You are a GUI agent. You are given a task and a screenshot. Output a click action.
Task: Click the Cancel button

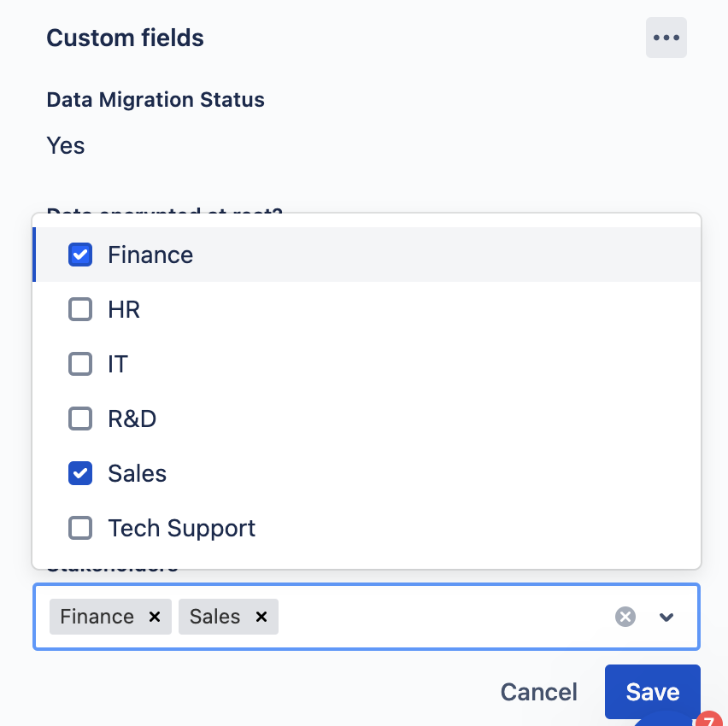coord(538,692)
